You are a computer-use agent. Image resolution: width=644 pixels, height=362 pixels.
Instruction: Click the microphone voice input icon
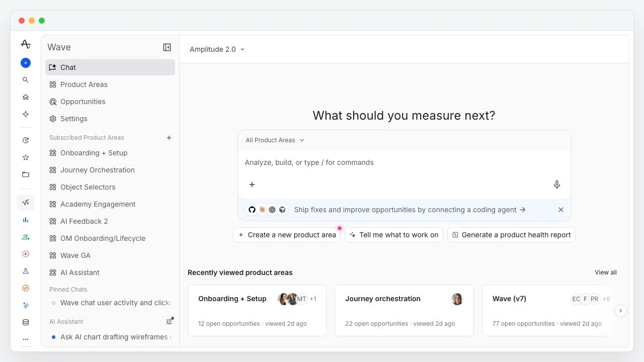[x=557, y=185]
